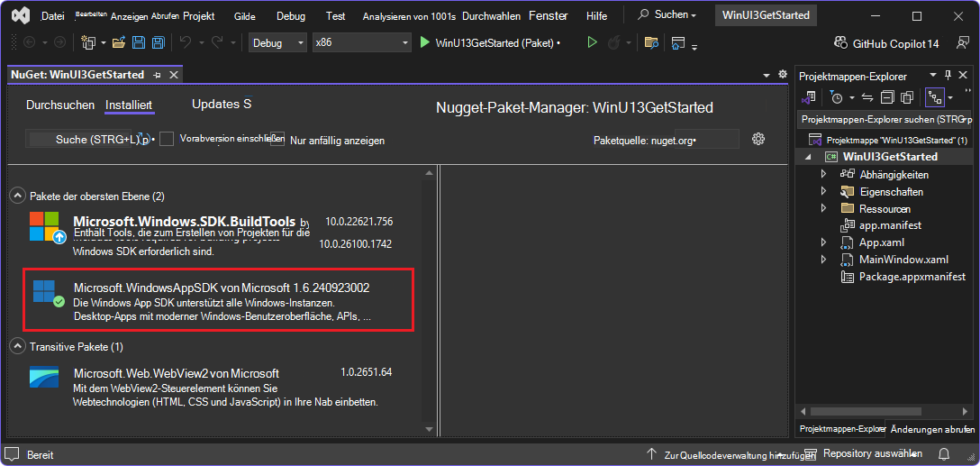Screen dimensions: 980x466
Task: Click Collapse All icon in Projektmappen-Explorer
Action: [887, 97]
